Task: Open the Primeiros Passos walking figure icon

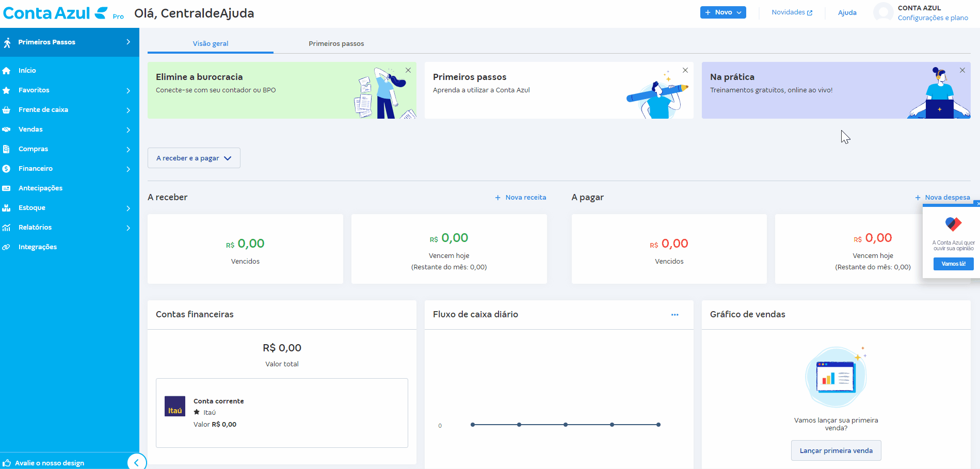Action: [7, 42]
